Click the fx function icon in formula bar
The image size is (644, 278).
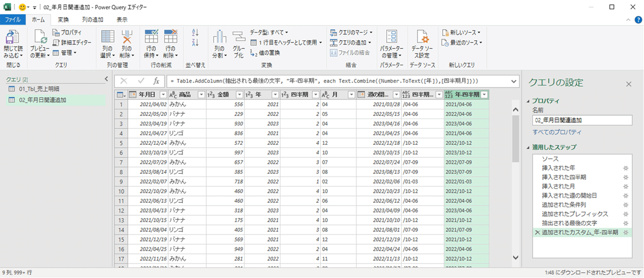(x=156, y=81)
